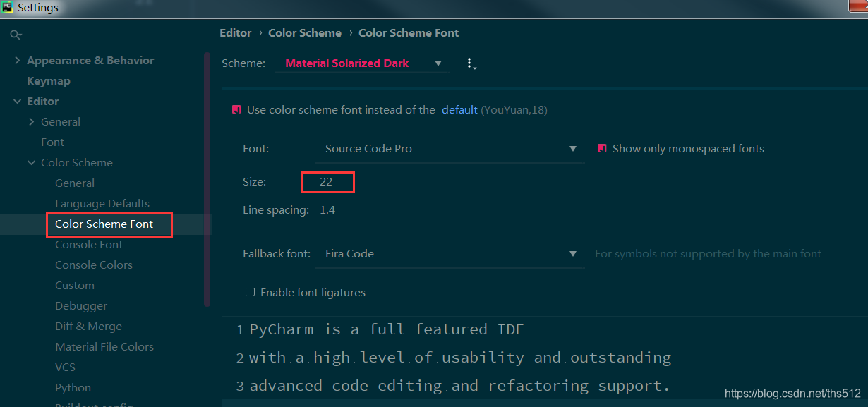Select Color Scheme Font item
This screenshot has height=407, width=868.
pos(104,224)
